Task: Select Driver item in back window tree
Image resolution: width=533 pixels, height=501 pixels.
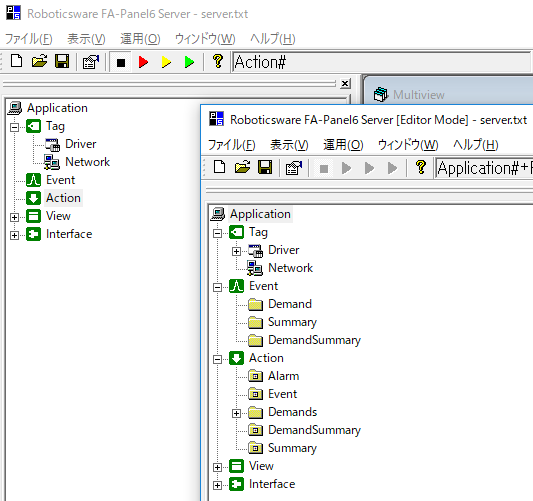Action: [x=81, y=144]
